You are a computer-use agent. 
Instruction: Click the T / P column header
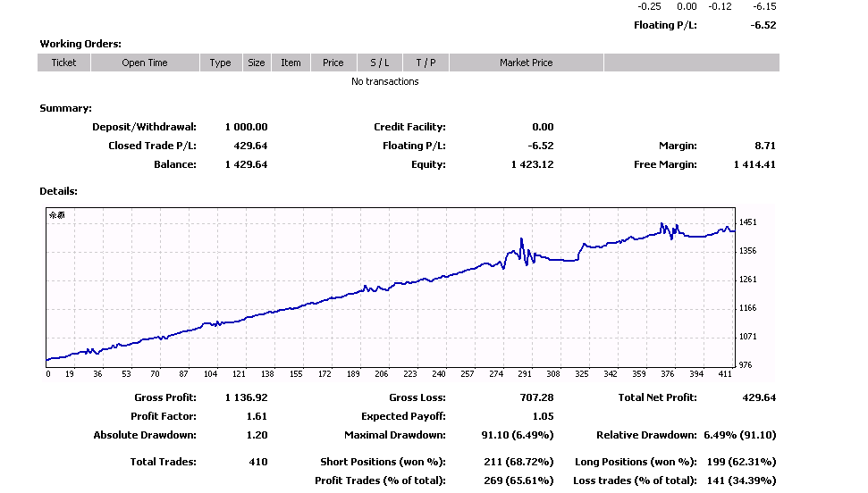coord(426,63)
